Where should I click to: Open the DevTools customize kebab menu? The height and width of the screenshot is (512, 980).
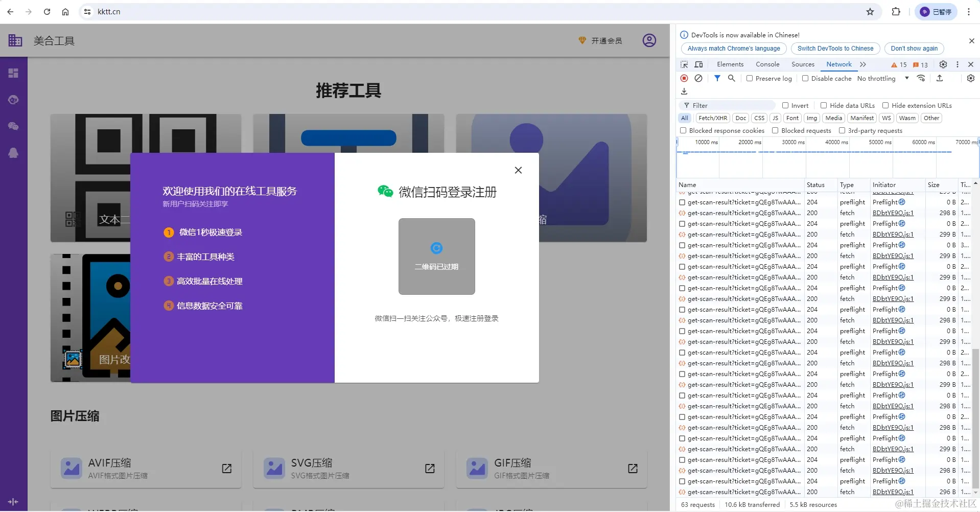click(x=958, y=64)
